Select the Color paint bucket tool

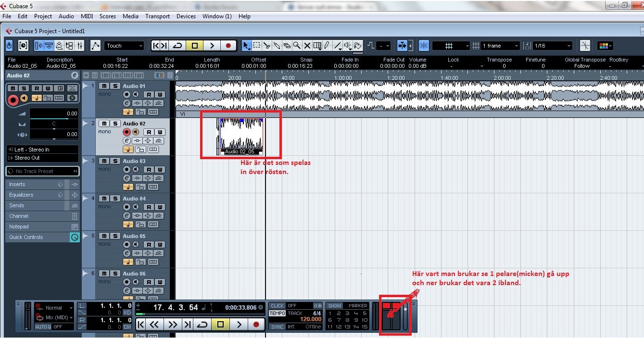358,46
